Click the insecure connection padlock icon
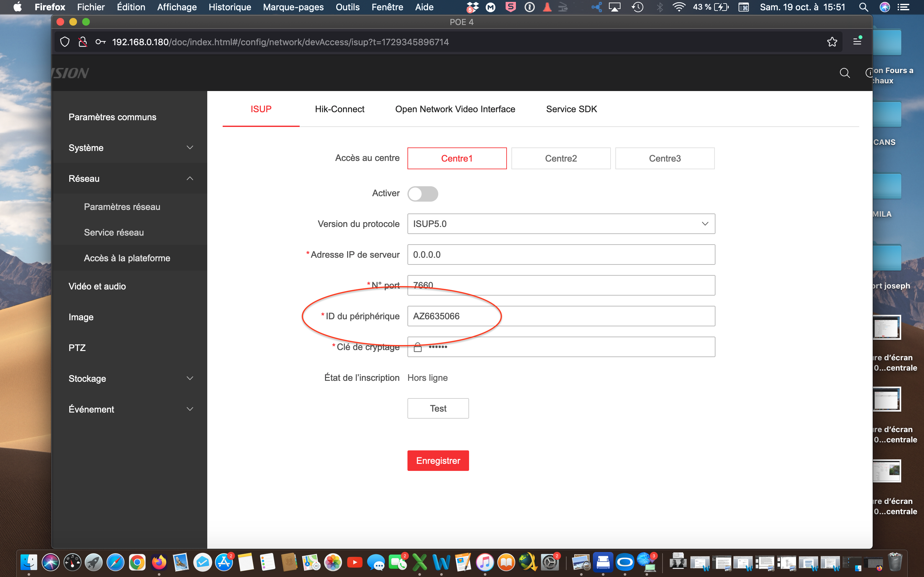The width and height of the screenshot is (924, 577). tap(82, 42)
